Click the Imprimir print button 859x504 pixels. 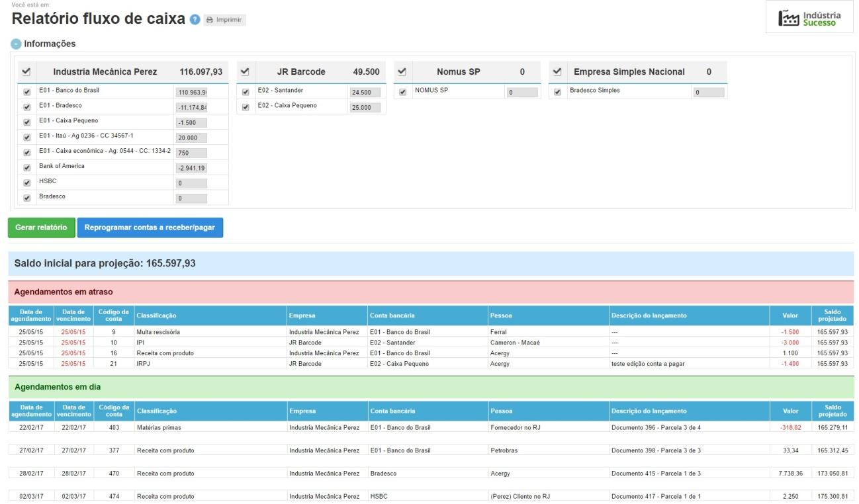tap(225, 20)
